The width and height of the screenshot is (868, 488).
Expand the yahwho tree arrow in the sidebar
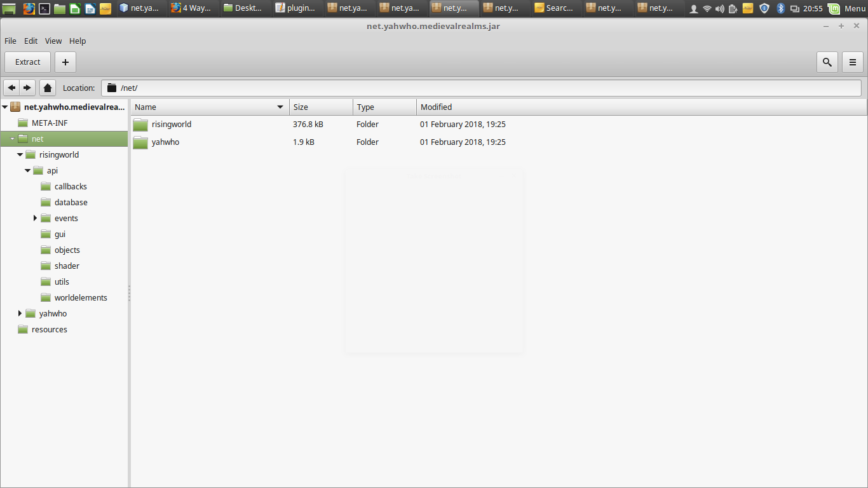click(x=20, y=313)
